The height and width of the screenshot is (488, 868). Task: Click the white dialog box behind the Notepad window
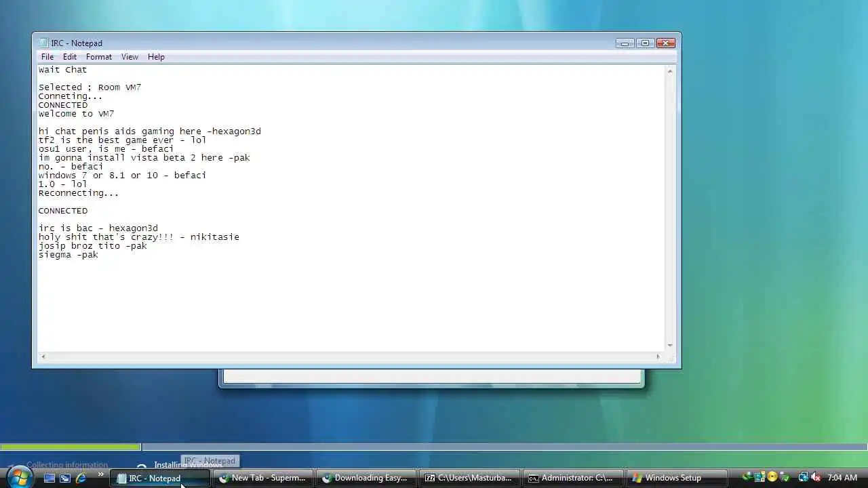pyautogui.click(x=432, y=377)
